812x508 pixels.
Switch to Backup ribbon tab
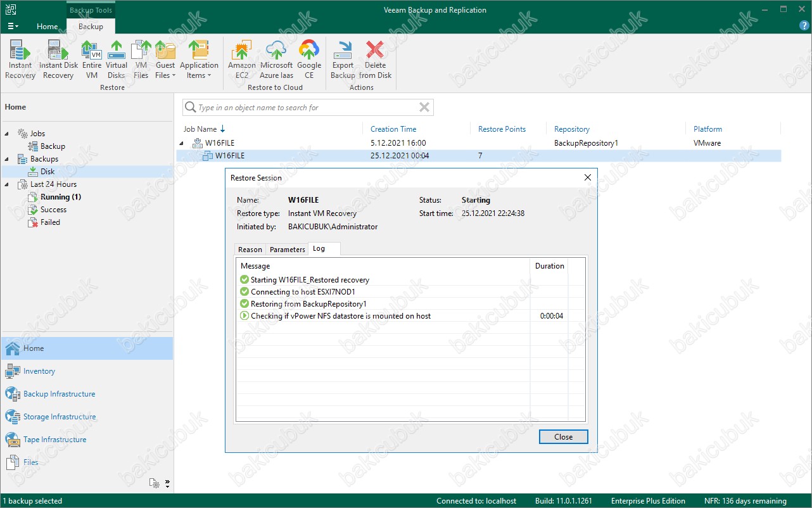pyautogui.click(x=91, y=27)
